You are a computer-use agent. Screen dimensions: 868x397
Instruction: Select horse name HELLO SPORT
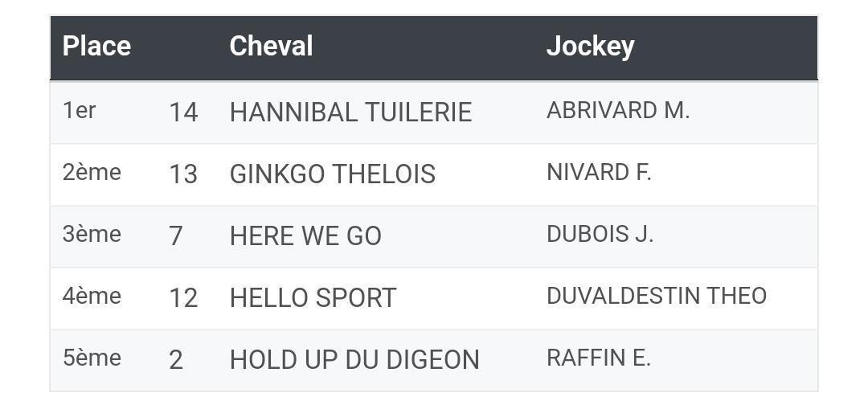coord(313,298)
